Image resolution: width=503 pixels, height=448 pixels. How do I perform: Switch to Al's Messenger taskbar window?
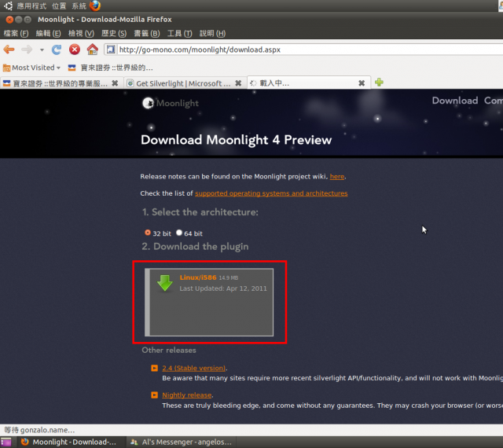pos(182,442)
